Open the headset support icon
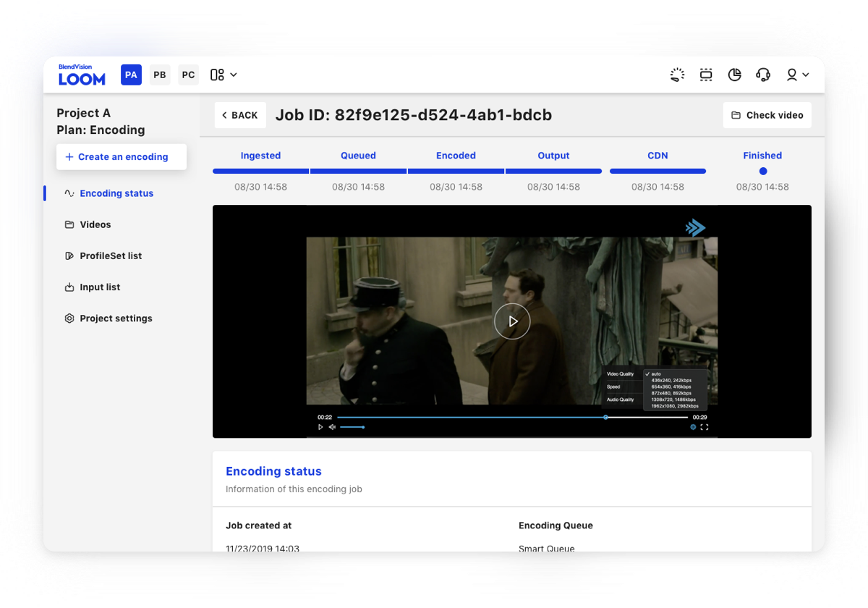This screenshot has height=608, width=868. pyautogui.click(x=763, y=75)
